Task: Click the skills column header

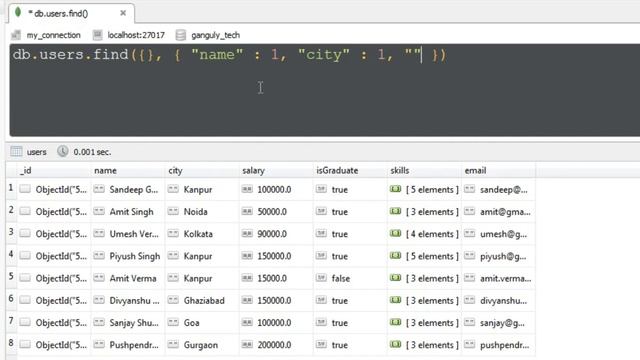Action: click(424, 171)
